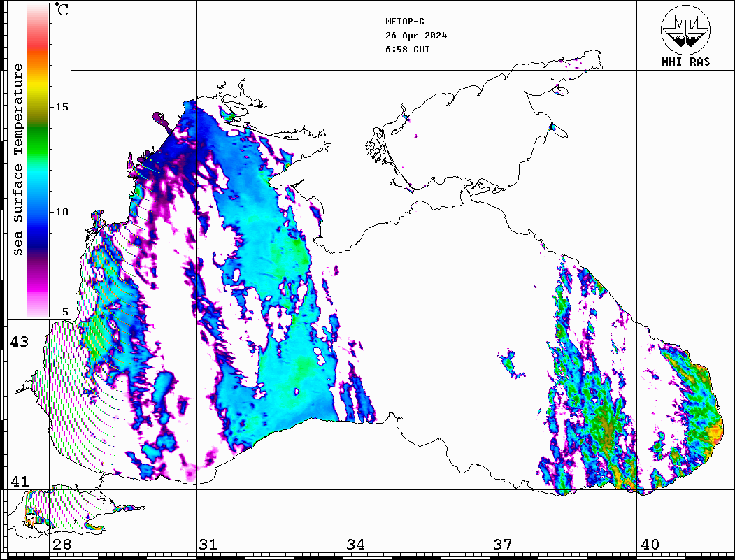
Task: Click longitude label '37'
Action: (503, 545)
